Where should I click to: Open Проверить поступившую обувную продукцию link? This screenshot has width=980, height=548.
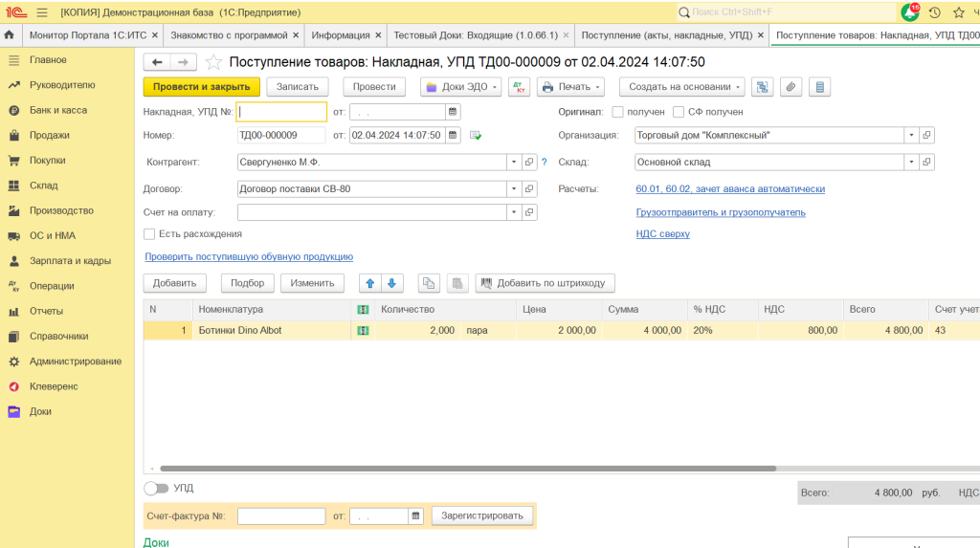point(249,257)
